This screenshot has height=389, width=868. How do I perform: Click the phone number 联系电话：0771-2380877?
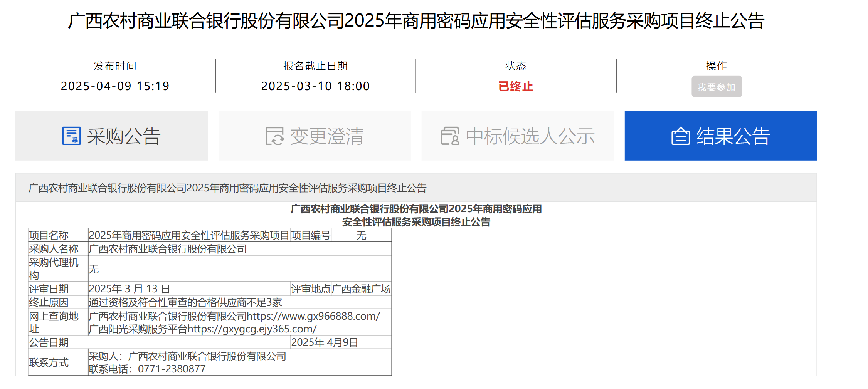point(147,369)
